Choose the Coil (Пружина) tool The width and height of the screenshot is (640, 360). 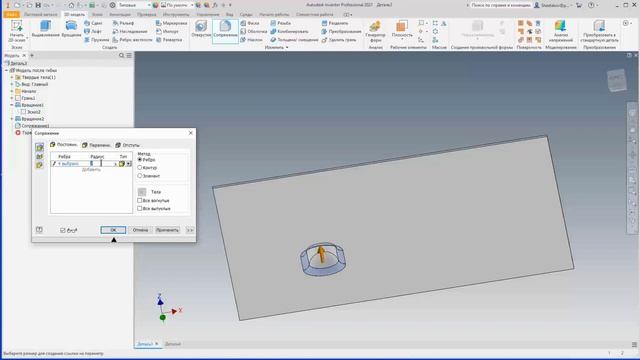click(96, 40)
